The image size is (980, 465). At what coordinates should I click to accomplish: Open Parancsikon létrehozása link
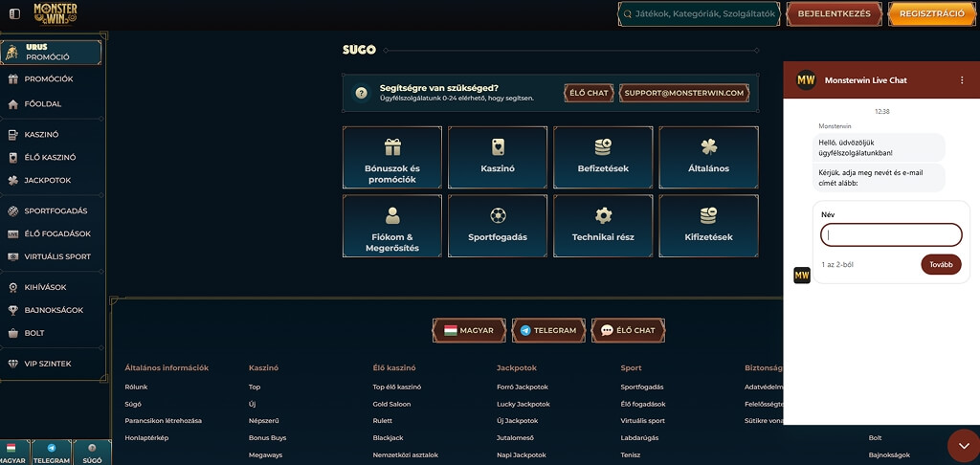pyautogui.click(x=163, y=421)
